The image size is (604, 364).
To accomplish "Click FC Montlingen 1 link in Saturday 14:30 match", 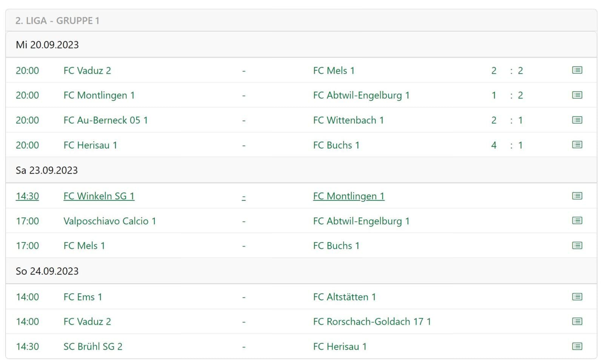I will pos(348,196).
